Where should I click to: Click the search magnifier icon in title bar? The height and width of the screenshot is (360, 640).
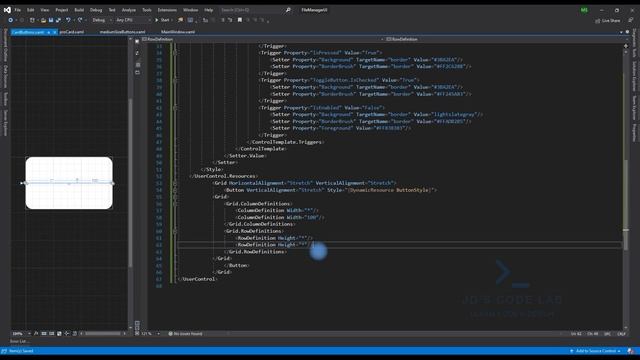click(x=288, y=10)
